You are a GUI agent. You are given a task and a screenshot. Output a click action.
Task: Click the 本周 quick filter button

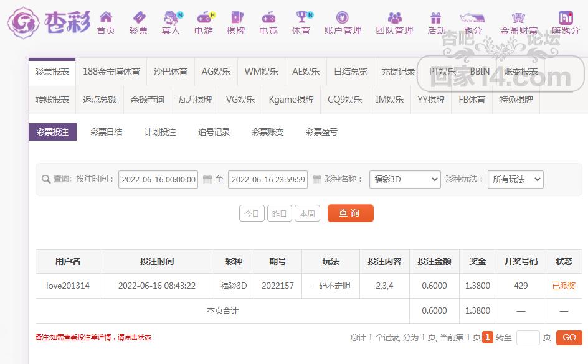[x=307, y=213]
